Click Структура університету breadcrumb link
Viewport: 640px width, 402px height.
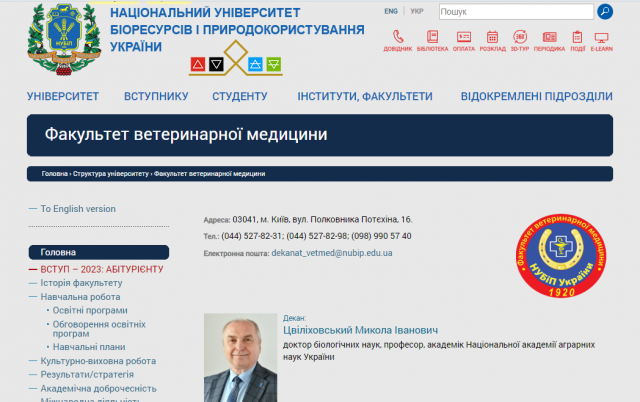(111, 174)
